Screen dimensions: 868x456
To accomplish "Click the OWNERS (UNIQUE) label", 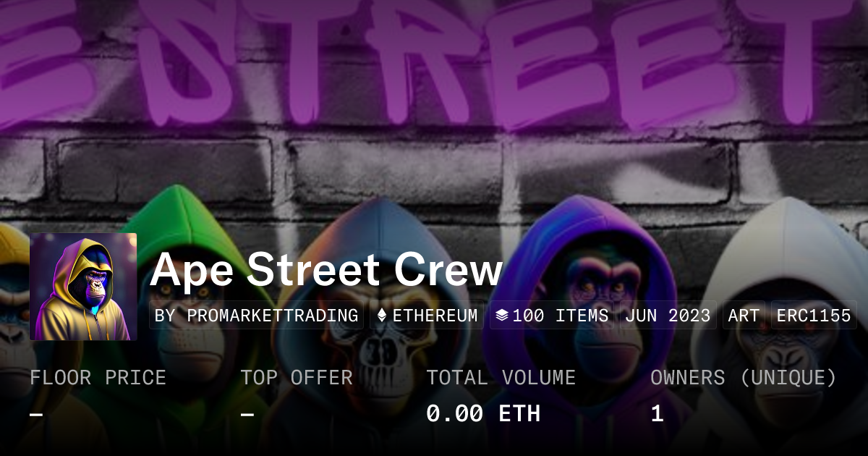I will (744, 378).
